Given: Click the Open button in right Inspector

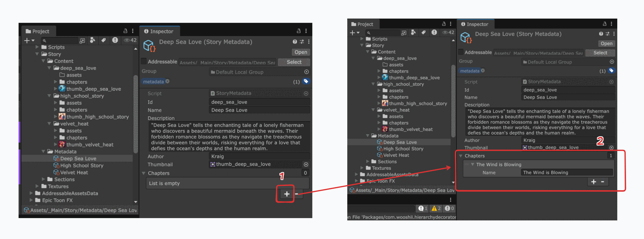Looking at the screenshot, I should 606,43.
